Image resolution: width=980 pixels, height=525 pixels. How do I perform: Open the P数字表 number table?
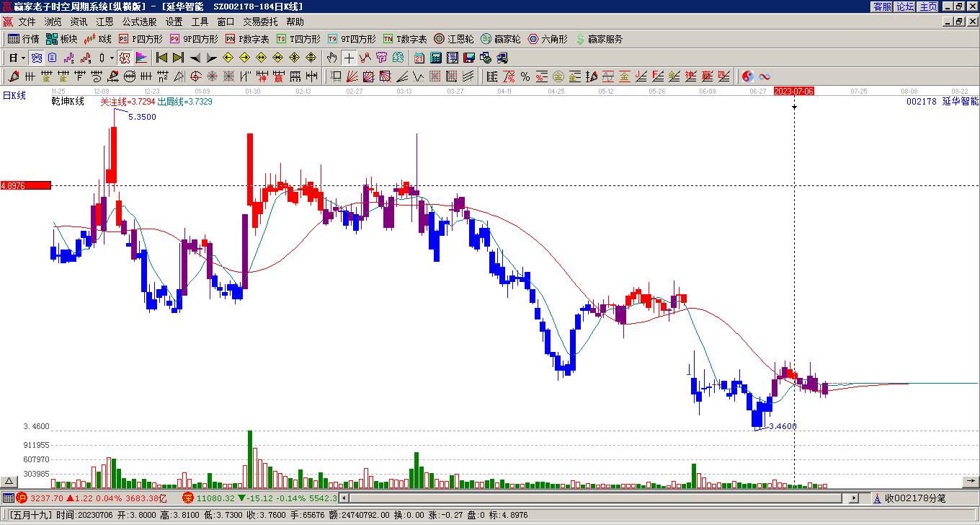point(247,39)
